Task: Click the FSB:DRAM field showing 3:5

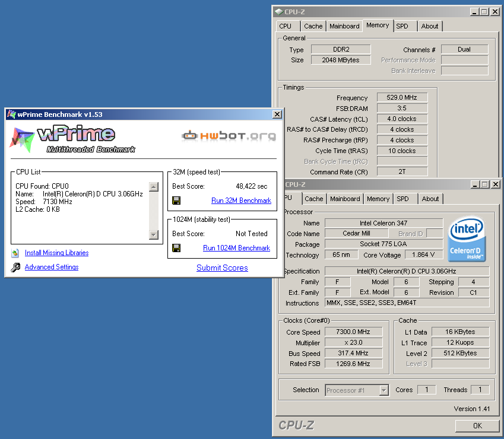Action: (x=402, y=108)
